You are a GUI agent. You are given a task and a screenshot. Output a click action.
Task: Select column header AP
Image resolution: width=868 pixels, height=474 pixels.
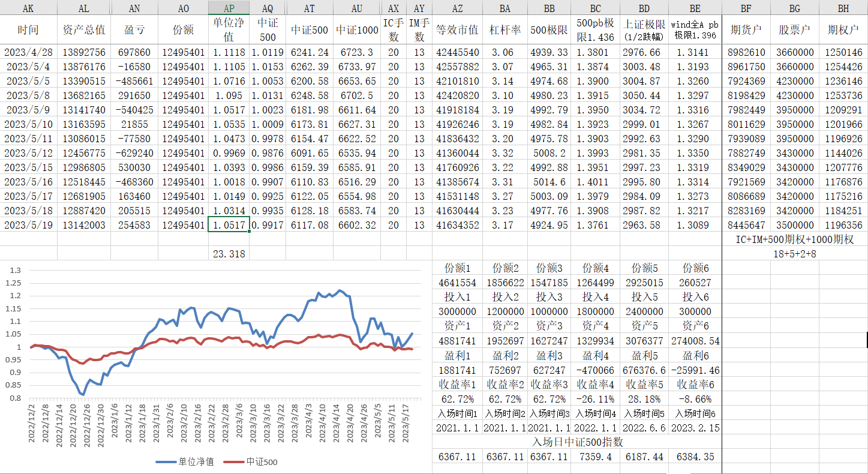point(229,8)
